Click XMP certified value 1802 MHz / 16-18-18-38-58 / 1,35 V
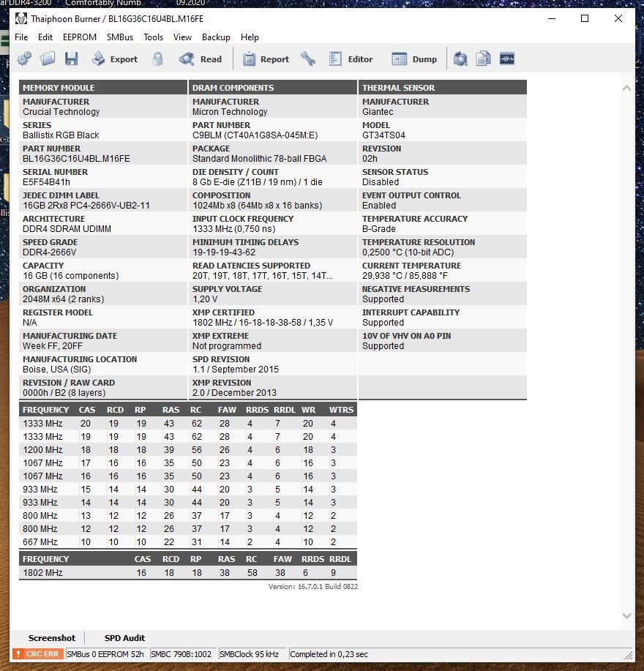This screenshot has height=671, width=644. coord(263,323)
